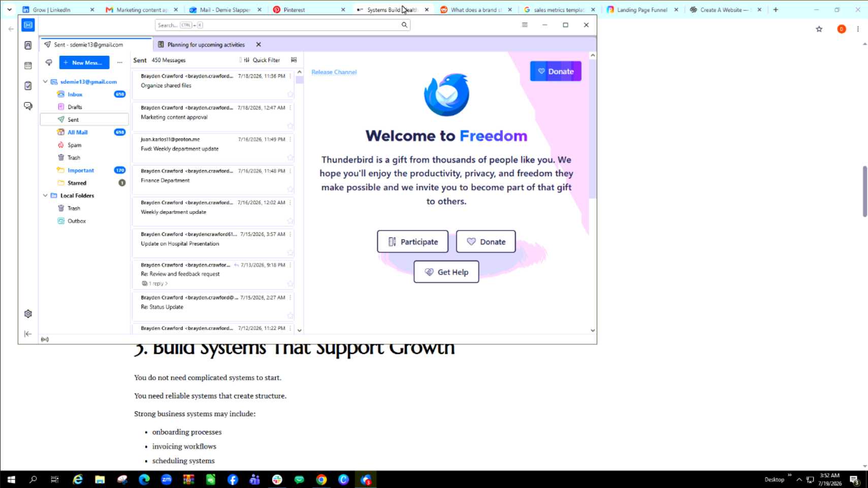Click the Participate button
This screenshot has width=868, height=488.
point(412,242)
